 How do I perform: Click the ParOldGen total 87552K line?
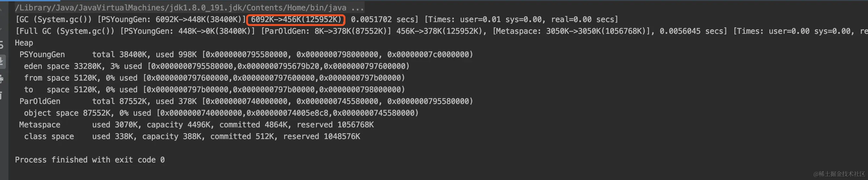[x=246, y=101]
